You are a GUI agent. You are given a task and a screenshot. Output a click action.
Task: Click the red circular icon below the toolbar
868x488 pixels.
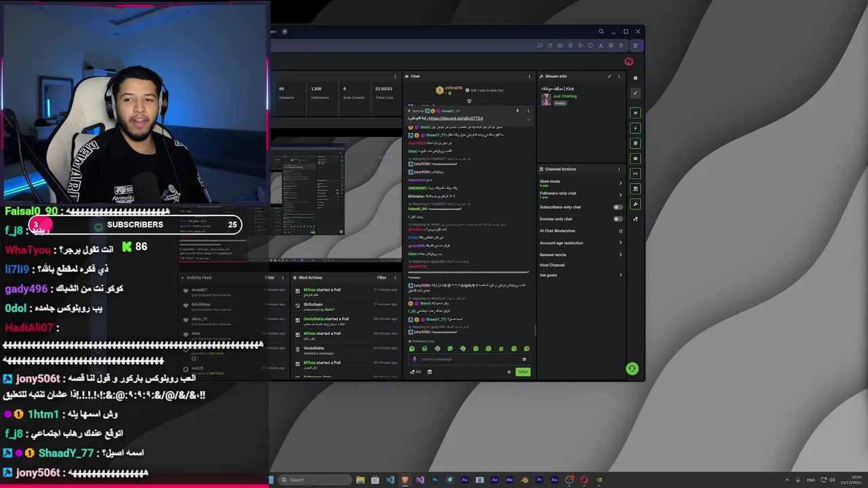tap(629, 62)
